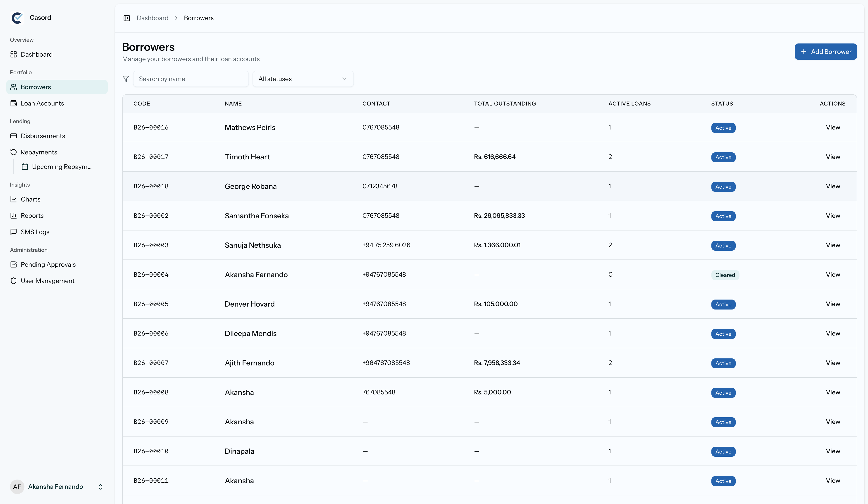Focus the Search by name field
This screenshot has width=868, height=504.
point(191,79)
